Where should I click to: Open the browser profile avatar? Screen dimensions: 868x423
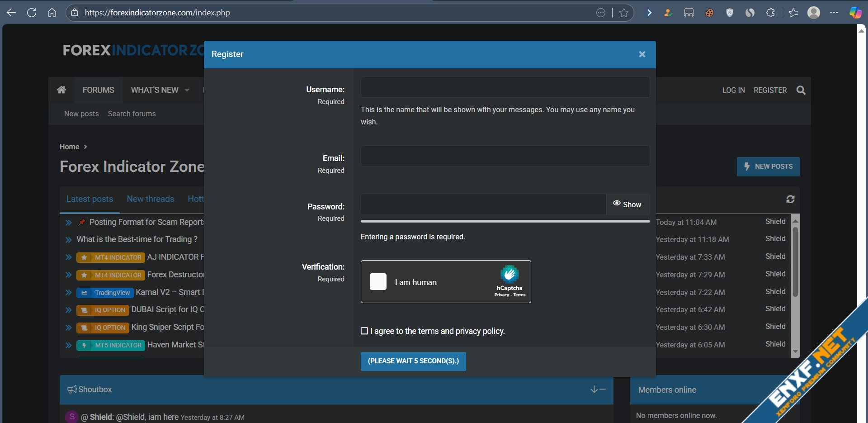point(814,13)
